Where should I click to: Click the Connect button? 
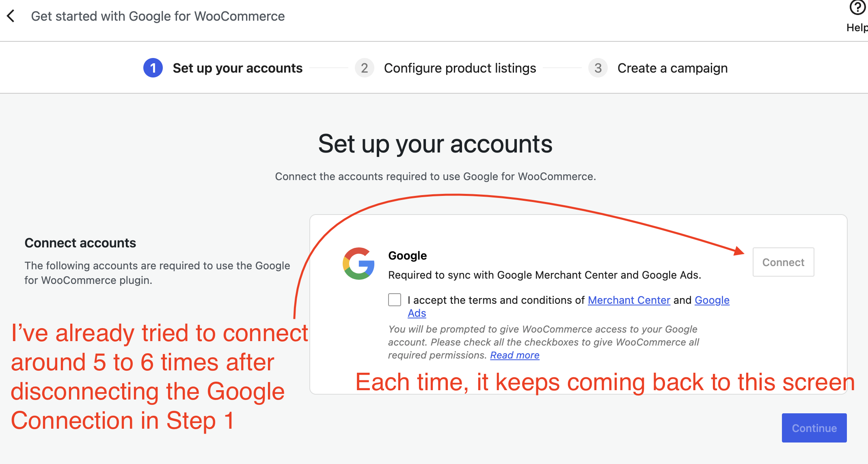[783, 262]
